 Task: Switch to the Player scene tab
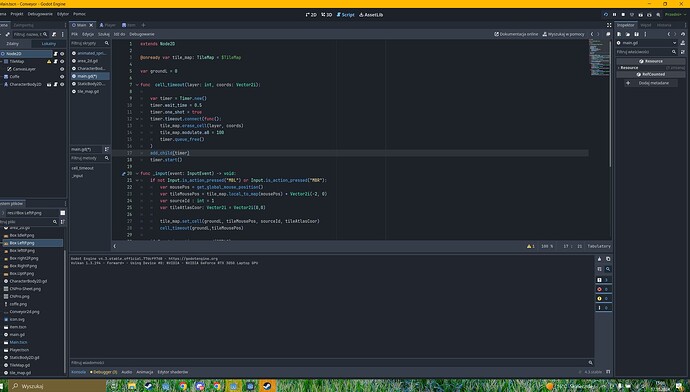coord(107,25)
